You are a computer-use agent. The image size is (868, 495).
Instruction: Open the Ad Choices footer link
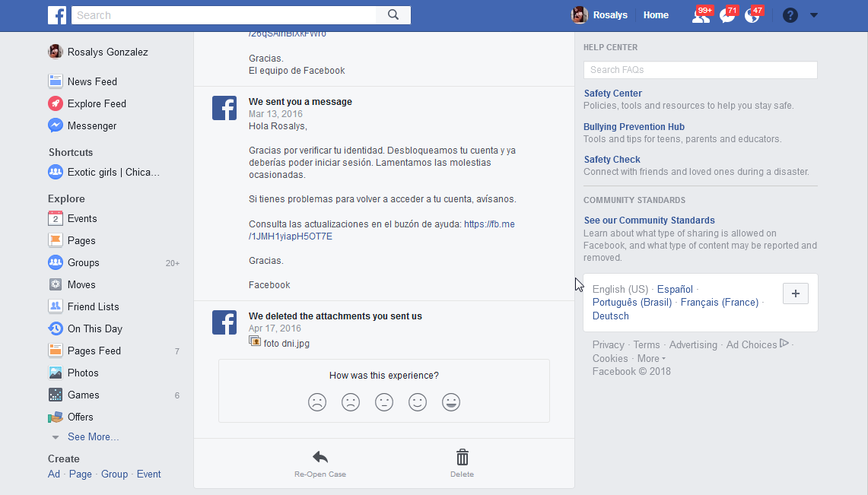coord(757,344)
